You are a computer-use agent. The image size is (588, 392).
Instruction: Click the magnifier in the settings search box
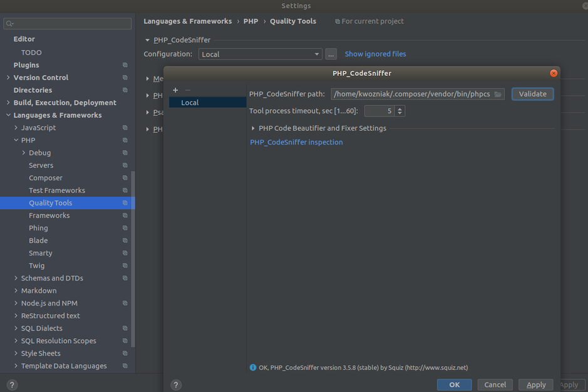(8, 23)
